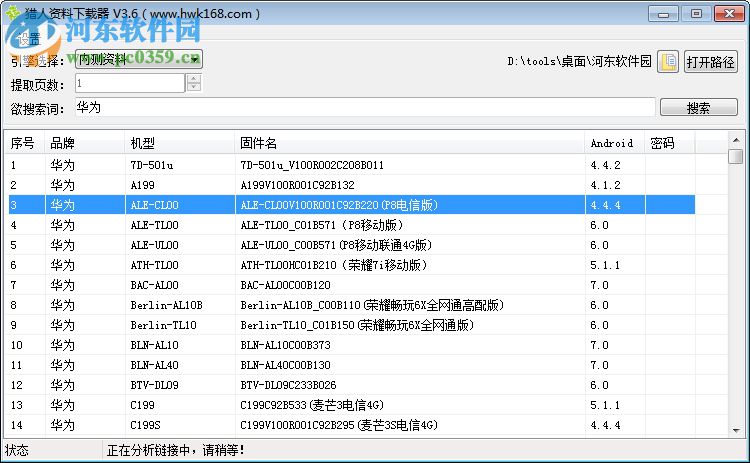The width and height of the screenshot is (750, 463).
Task: Click the folder browse icon beside the path
Action: click(668, 61)
